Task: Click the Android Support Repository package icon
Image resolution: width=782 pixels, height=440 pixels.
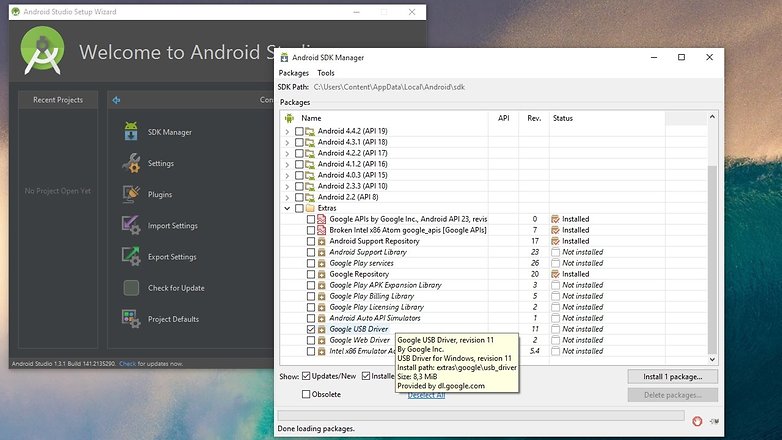Action: click(x=322, y=241)
